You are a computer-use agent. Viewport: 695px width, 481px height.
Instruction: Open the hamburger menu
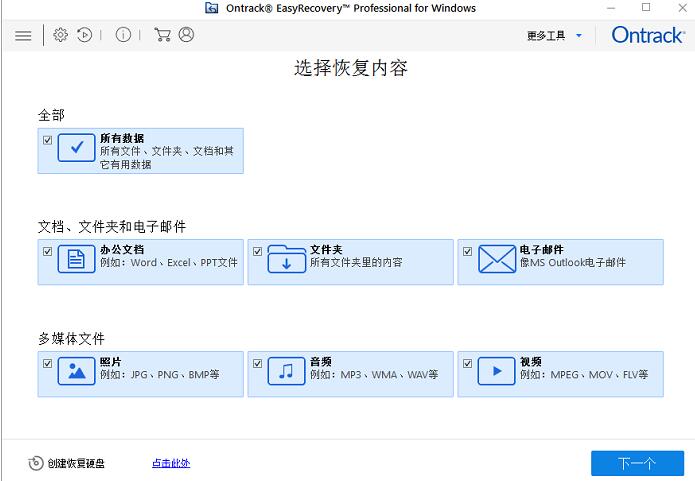click(23, 35)
